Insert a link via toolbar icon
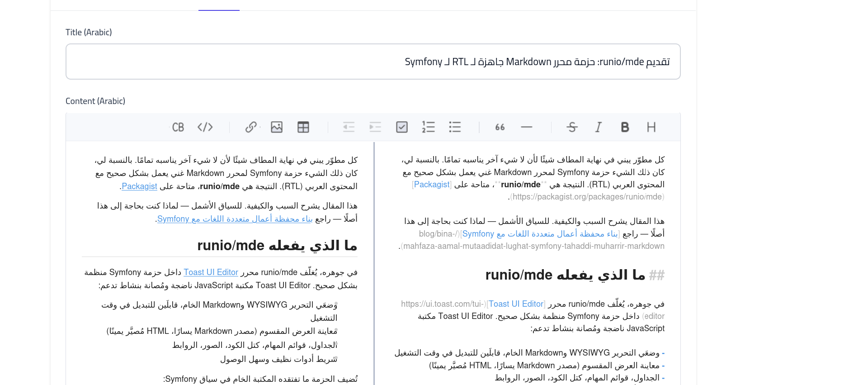The width and height of the screenshot is (868, 385). (x=251, y=127)
